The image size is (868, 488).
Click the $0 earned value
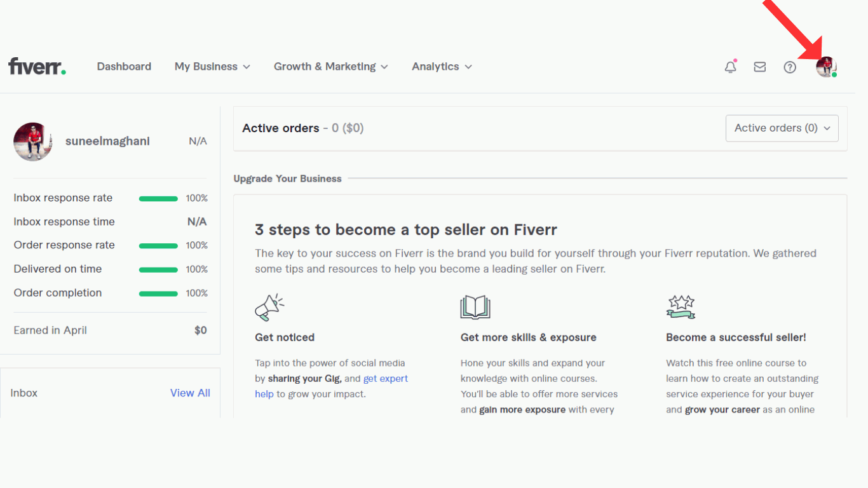click(x=201, y=330)
